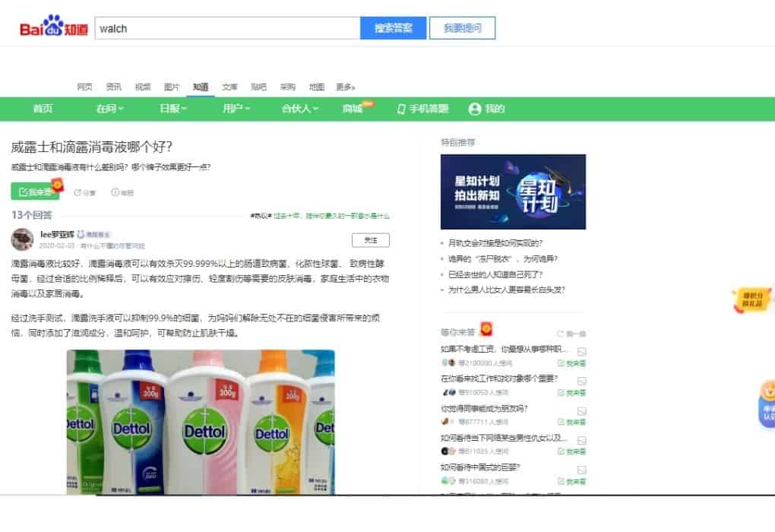Expand the 日报 dropdown menu
Screen dimensions: 775x532
[x=172, y=109]
